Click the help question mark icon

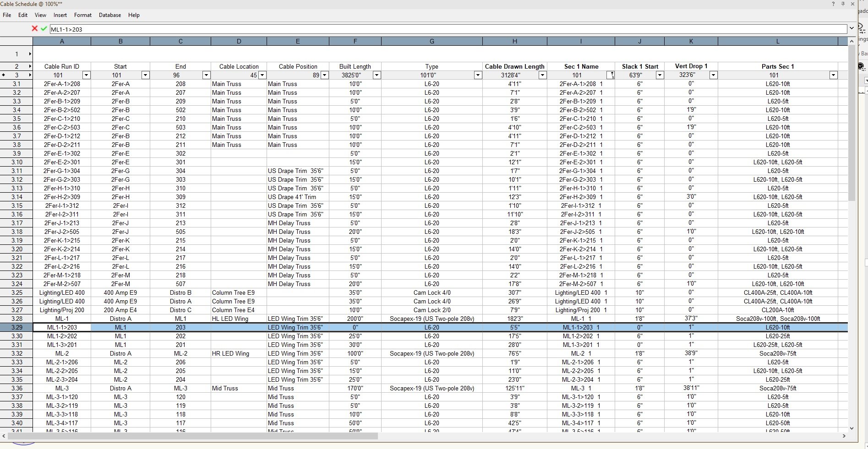833,4
